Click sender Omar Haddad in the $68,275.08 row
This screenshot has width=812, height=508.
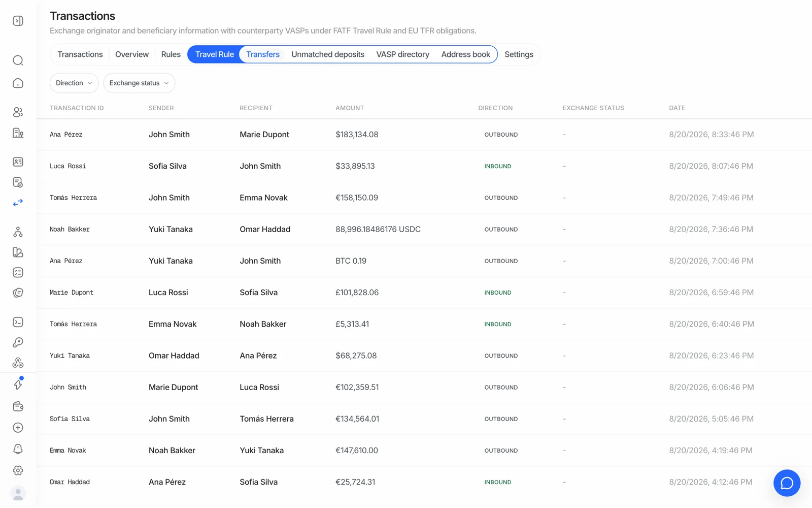coord(174,356)
